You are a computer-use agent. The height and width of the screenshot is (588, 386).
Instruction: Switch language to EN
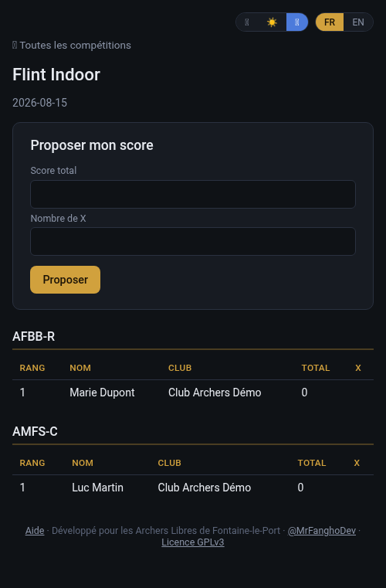click(x=358, y=22)
